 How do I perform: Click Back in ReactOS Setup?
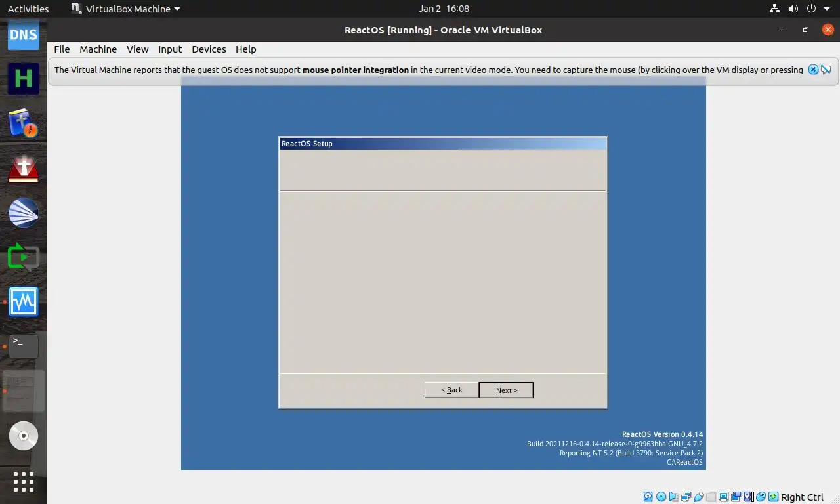(451, 390)
